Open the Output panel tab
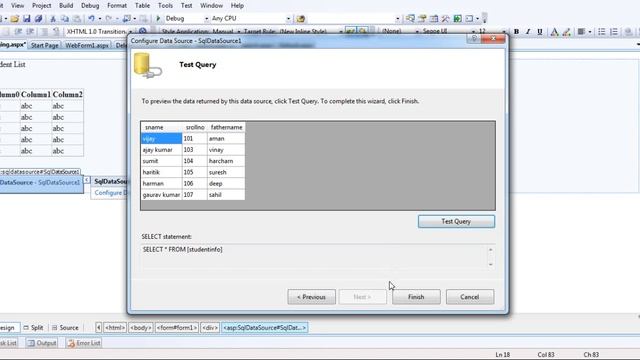Screen dimensions: 640x360 click(x=42, y=343)
